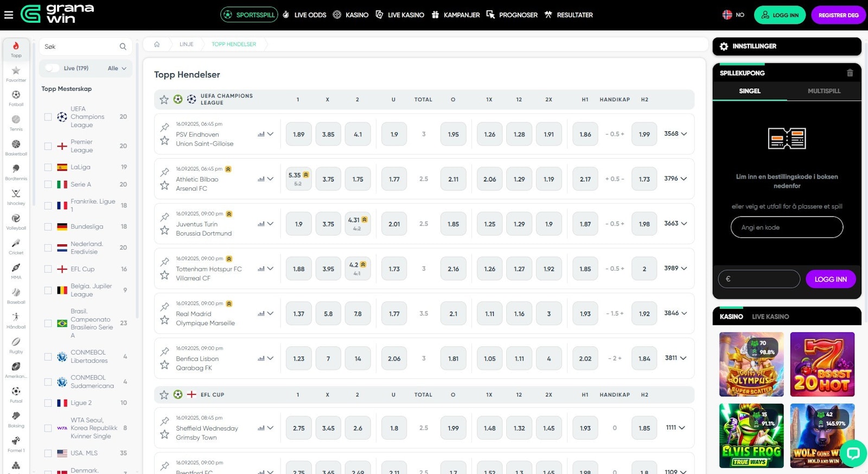Tick the LaLiga checkbox
Viewport: 868px width, 474px height.
[x=48, y=167]
